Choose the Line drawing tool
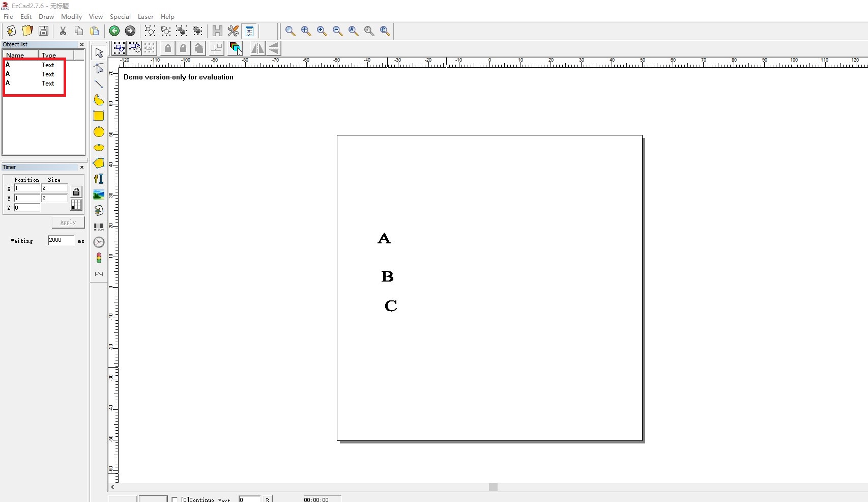Viewport: 868px width, 502px height. 99,85
